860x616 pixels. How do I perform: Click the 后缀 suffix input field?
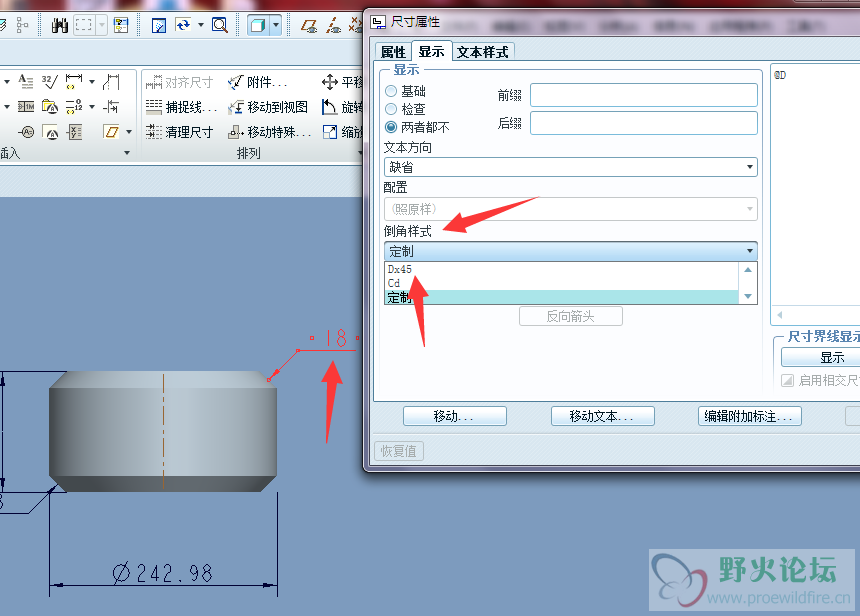point(643,123)
